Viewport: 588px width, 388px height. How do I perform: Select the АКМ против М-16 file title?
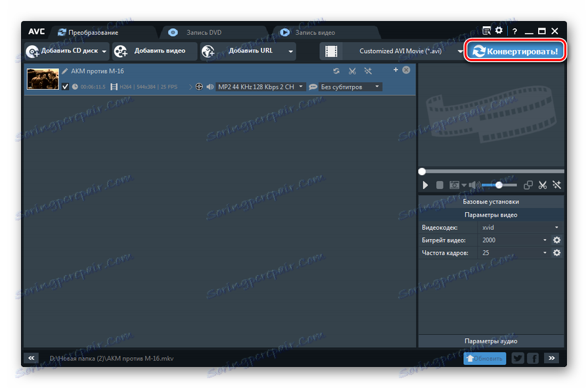tap(97, 71)
